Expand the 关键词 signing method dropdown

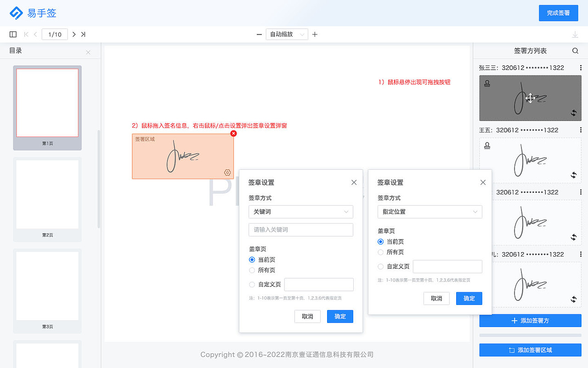[301, 212]
